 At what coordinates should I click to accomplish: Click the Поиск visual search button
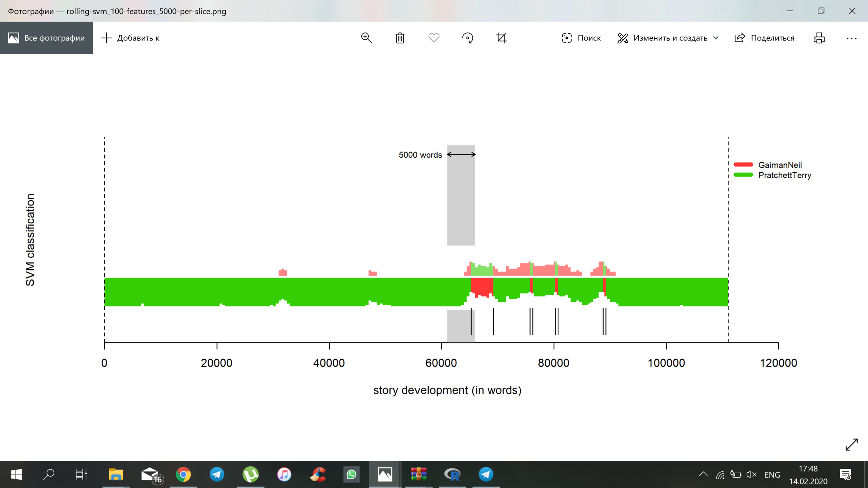coord(581,38)
